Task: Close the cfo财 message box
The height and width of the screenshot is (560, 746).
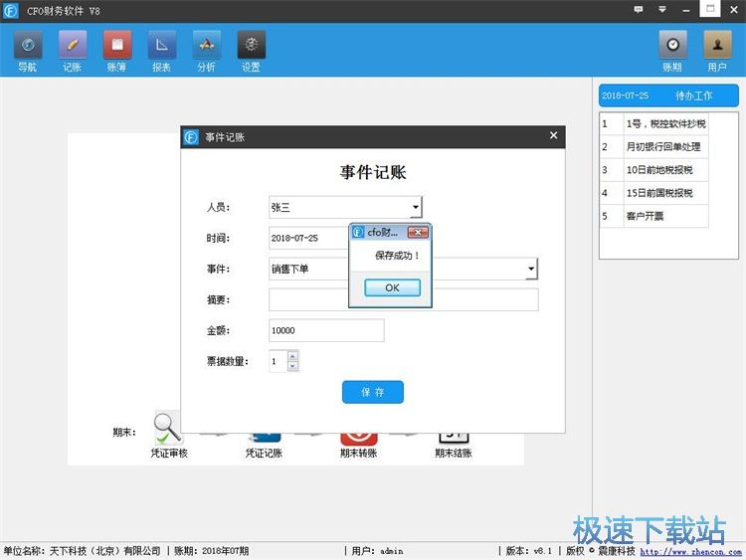Action: (418, 232)
